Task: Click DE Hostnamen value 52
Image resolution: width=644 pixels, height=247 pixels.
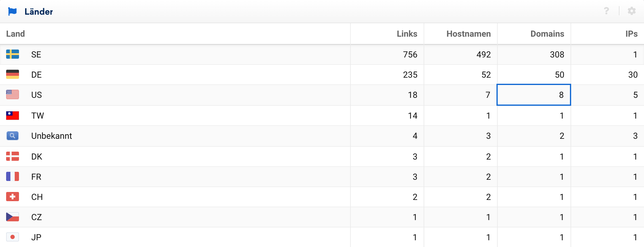Action: pyautogui.click(x=486, y=75)
